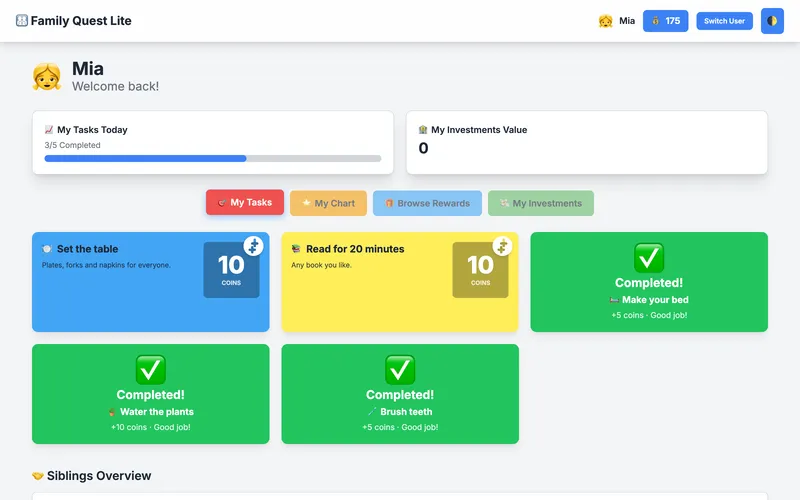Screen dimensions: 800x500
Task: Click the My Tasks Today progress bar
Action: 213,159
